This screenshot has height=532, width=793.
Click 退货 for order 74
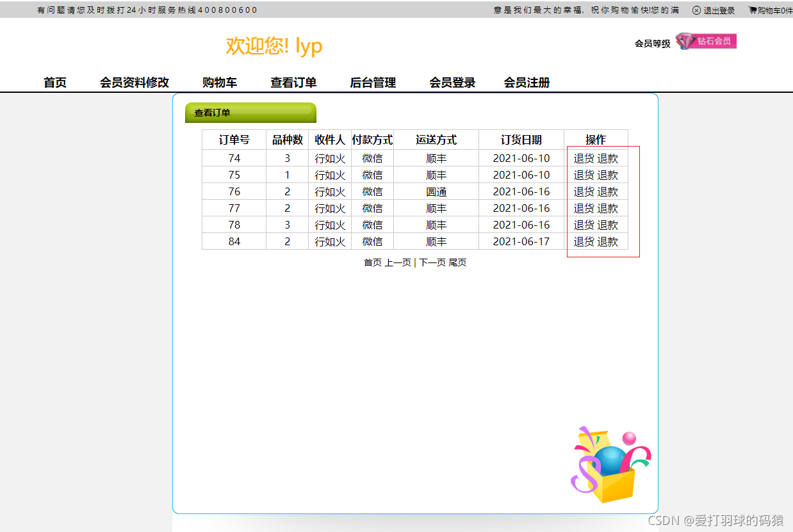pyautogui.click(x=584, y=157)
